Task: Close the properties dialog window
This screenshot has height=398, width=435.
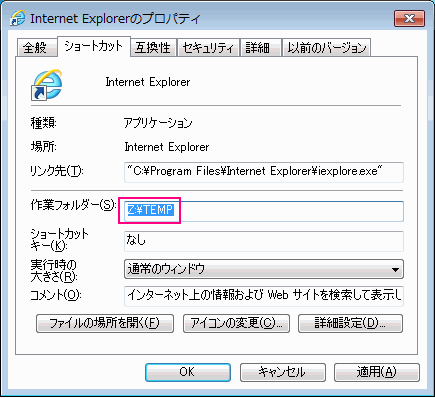Action: [409, 18]
